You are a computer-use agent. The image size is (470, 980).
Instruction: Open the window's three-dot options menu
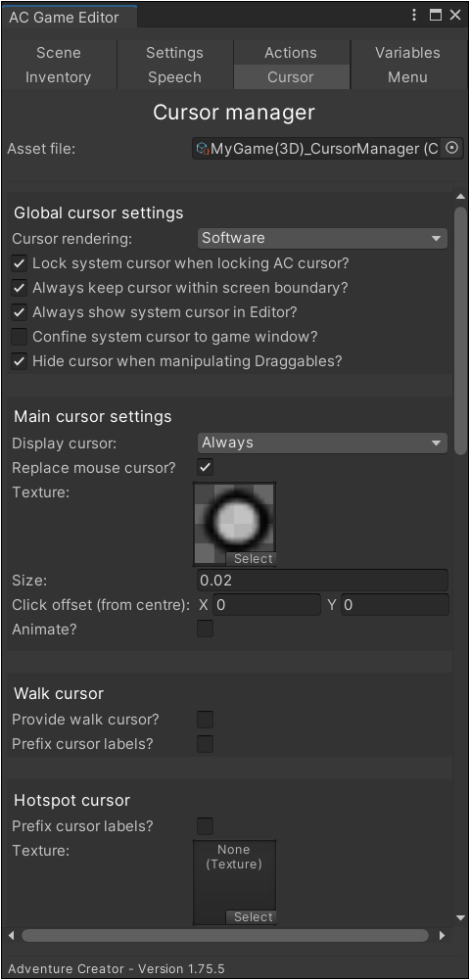point(414,16)
